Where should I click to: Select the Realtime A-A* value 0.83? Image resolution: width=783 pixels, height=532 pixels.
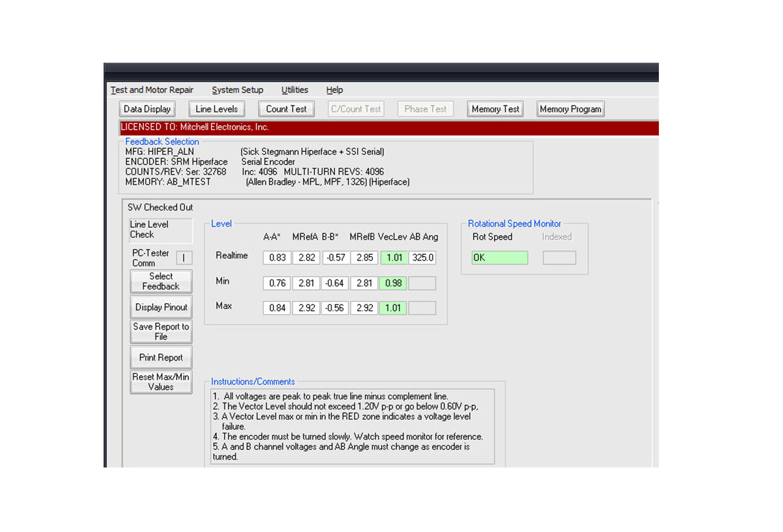point(277,257)
